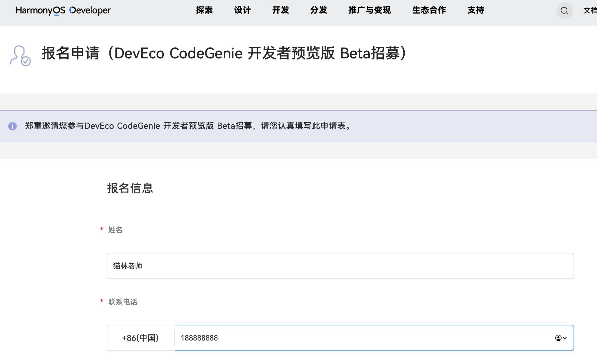Click the 姓名 input containing 猫林老师
The image size is (597, 364).
tap(340, 266)
